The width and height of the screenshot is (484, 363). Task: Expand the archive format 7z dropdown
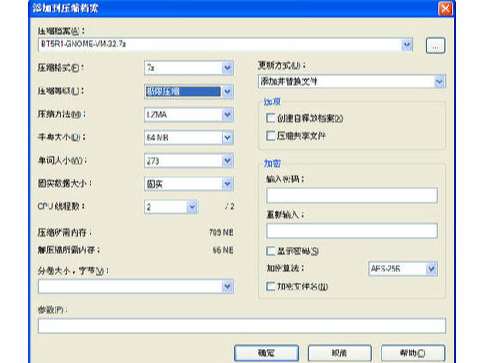(x=227, y=68)
